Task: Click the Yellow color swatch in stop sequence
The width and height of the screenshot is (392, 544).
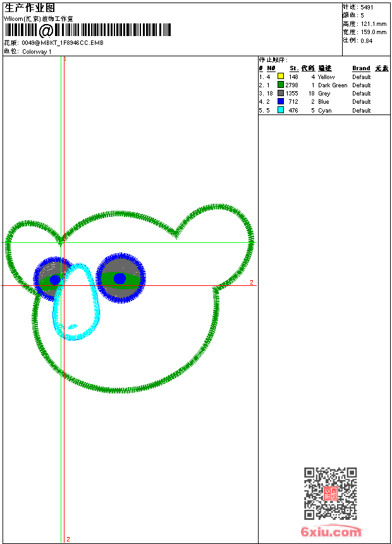Action: [x=281, y=77]
